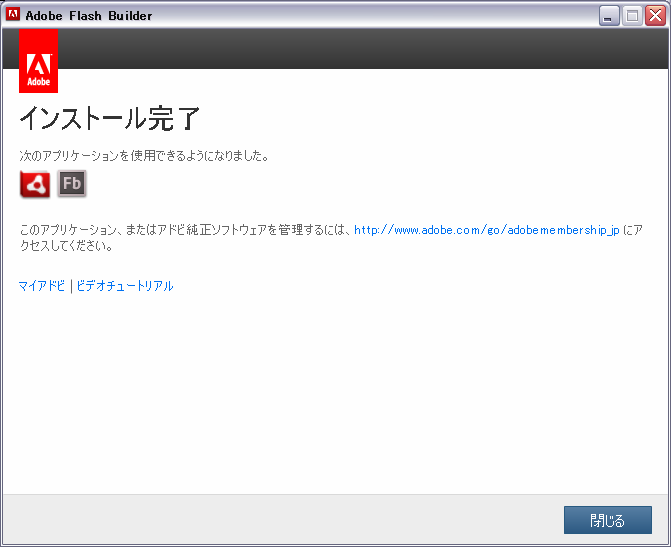Click the Adobe AIR application icon

[x=35, y=184]
